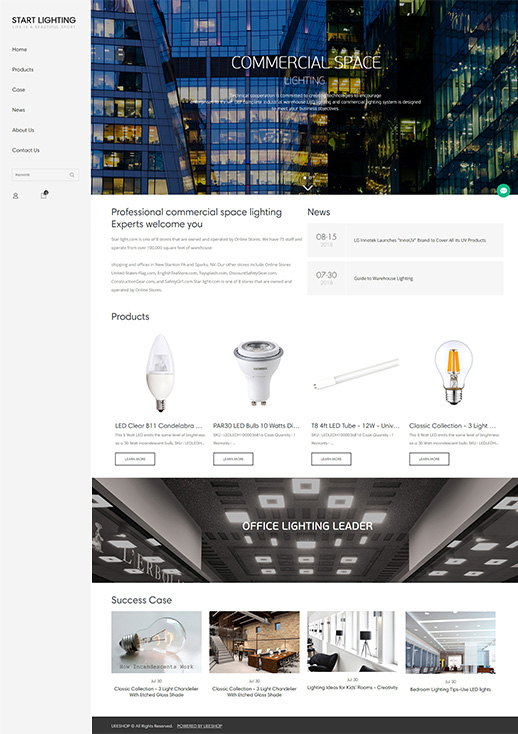The width and height of the screenshot is (518, 734).
Task: Open the shopping cart icon
Action: (44, 195)
